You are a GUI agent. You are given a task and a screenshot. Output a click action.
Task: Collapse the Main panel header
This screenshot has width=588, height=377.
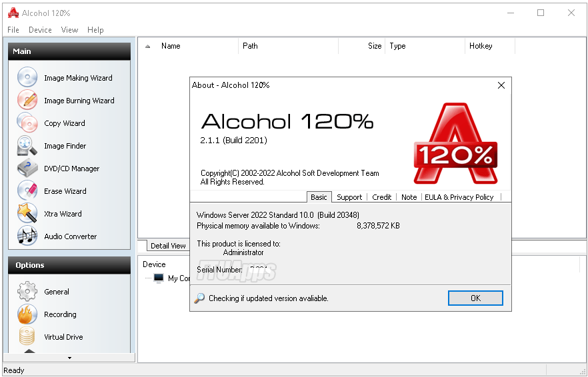click(69, 51)
